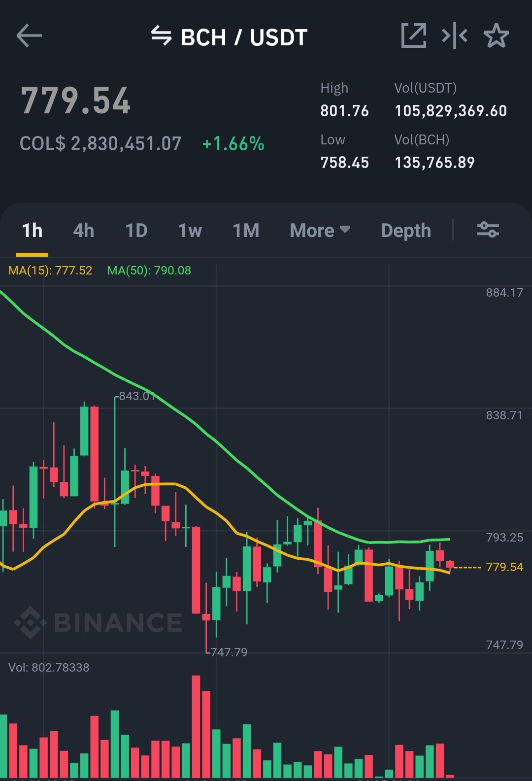532x781 pixels.
Task: Tap the collapse/compare arrows icon
Action: click(x=455, y=35)
